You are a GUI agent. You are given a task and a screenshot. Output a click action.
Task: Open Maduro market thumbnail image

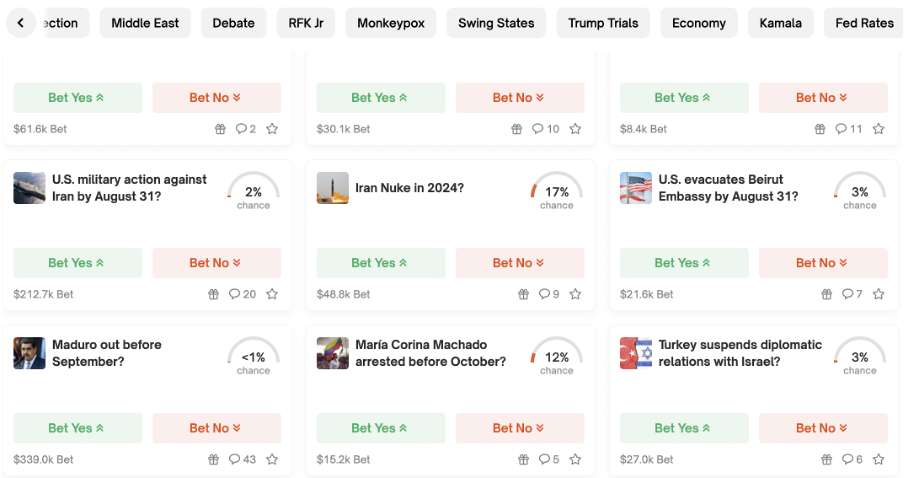point(29,353)
